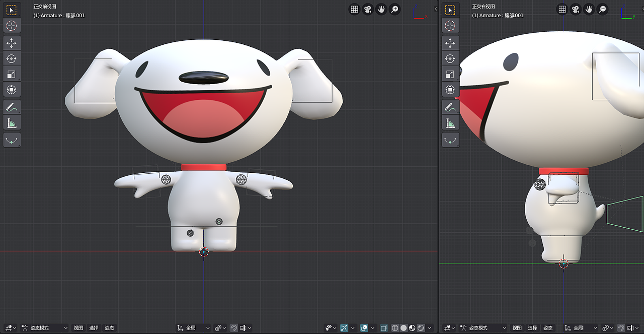644x334 pixels.
Task: Open 选择 menu in left viewport
Action: pos(94,328)
